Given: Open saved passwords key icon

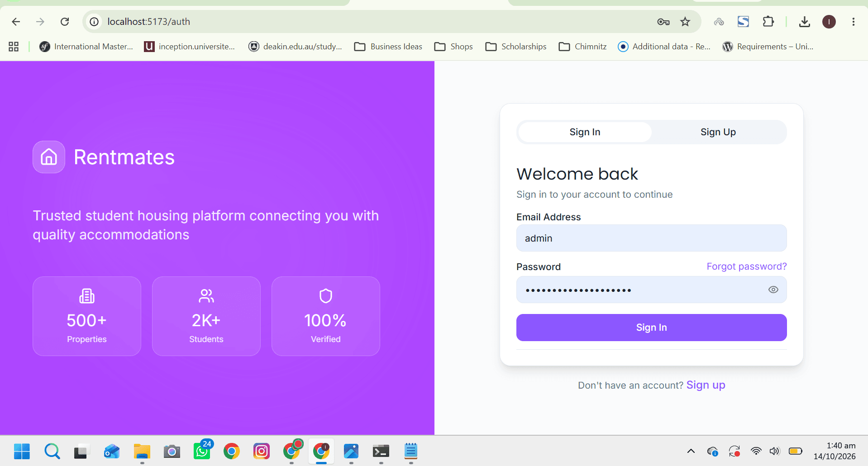Looking at the screenshot, I should click(x=663, y=22).
